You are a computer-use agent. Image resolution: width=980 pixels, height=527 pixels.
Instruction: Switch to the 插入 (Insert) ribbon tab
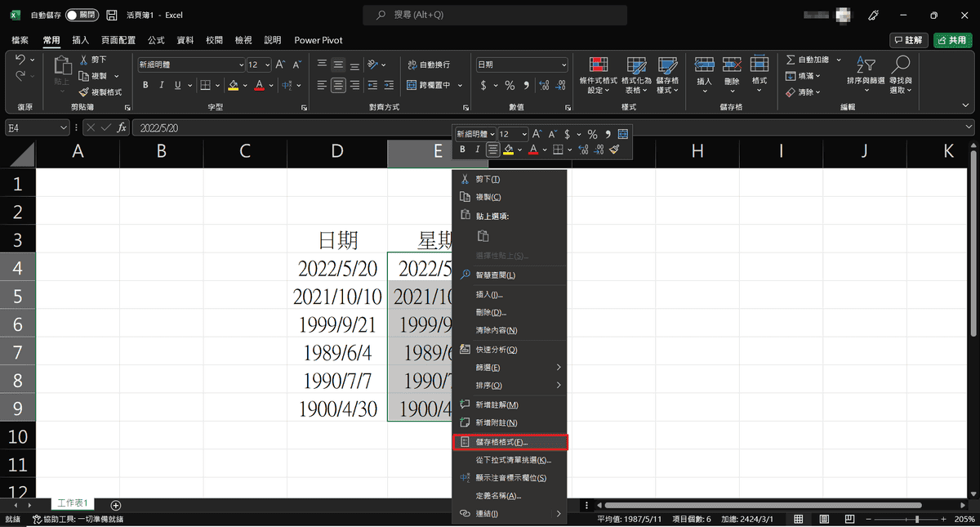coord(81,40)
